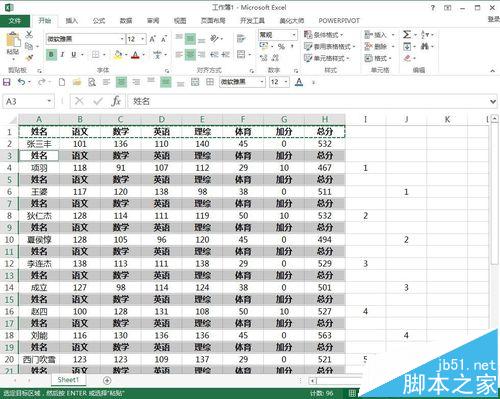Open the Name Box dropdown arrow
The image size is (500, 399).
[49, 101]
